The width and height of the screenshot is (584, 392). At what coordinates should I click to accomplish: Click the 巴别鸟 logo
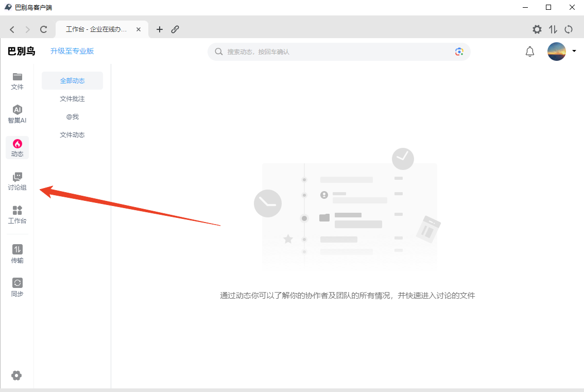coord(22,51)
